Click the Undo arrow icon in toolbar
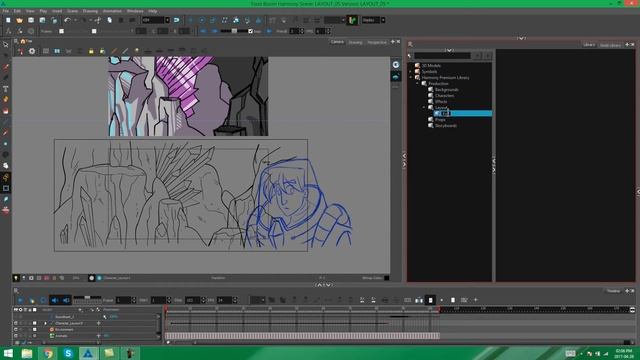640x360 pixels. point(67,20)
